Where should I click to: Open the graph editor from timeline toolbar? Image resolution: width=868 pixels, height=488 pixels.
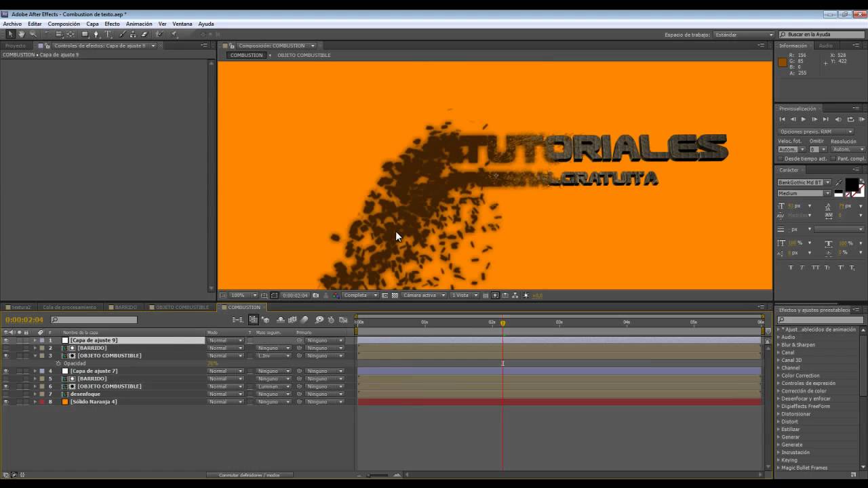(343, 320)
